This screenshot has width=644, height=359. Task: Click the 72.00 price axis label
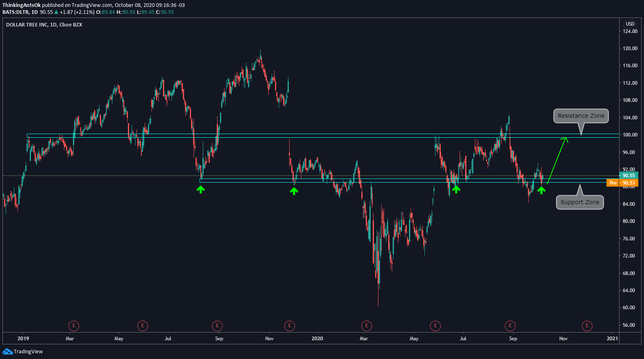pyautogui.click(x=629, y=256)
